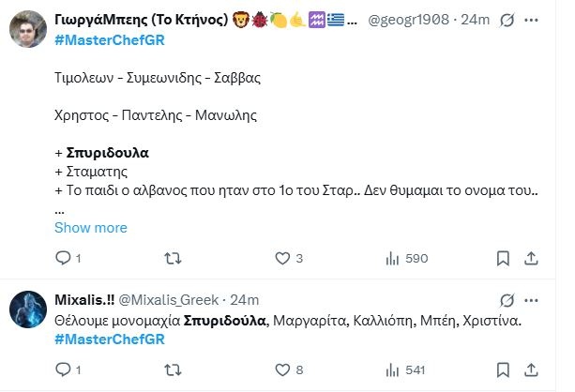
Task: Share the tweet from @geogr1908
Action: [x=531, y=258]
